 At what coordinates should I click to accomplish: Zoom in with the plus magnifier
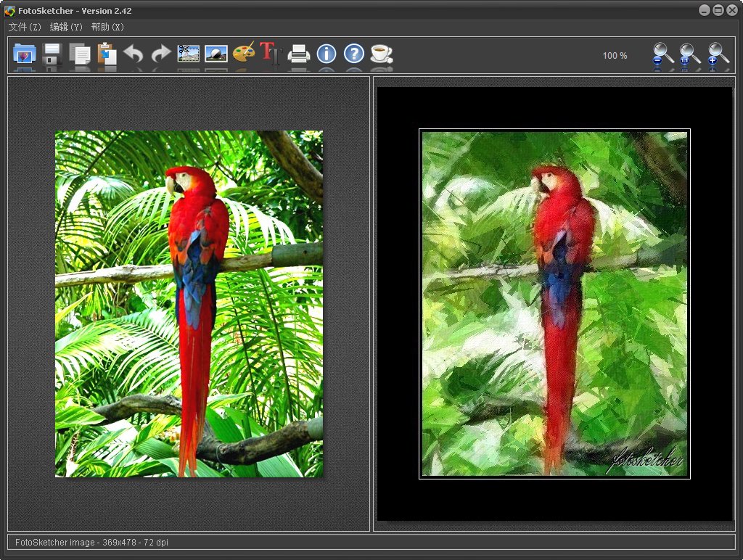pyautogui.click(x=713, y=55)
